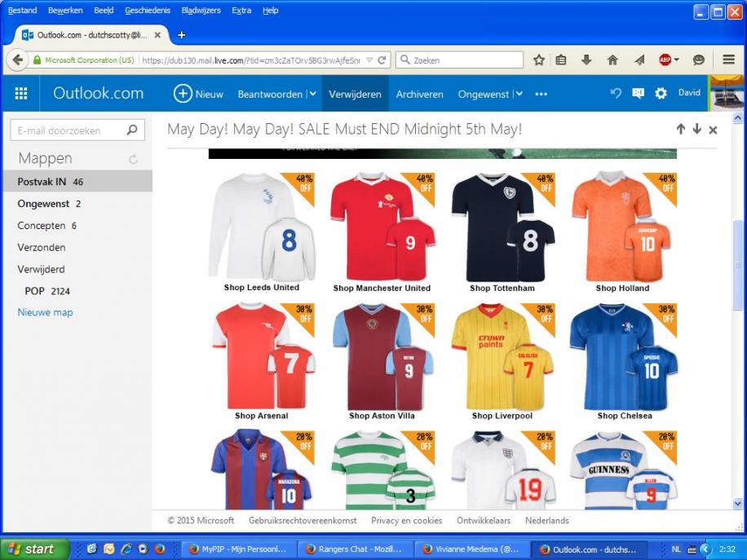Click the undo arrow icon

pos(616,94)
